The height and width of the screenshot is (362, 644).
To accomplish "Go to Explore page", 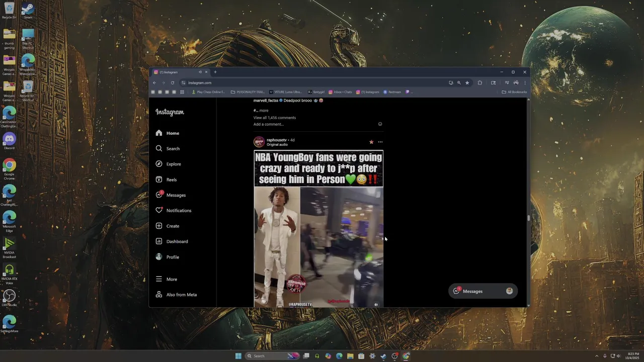I will coord(168,164).
